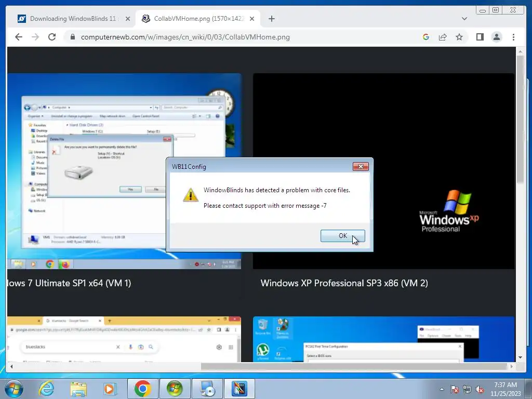Click the dialog warning triangle icon
The image size is (532, 399).
[191, 195]
